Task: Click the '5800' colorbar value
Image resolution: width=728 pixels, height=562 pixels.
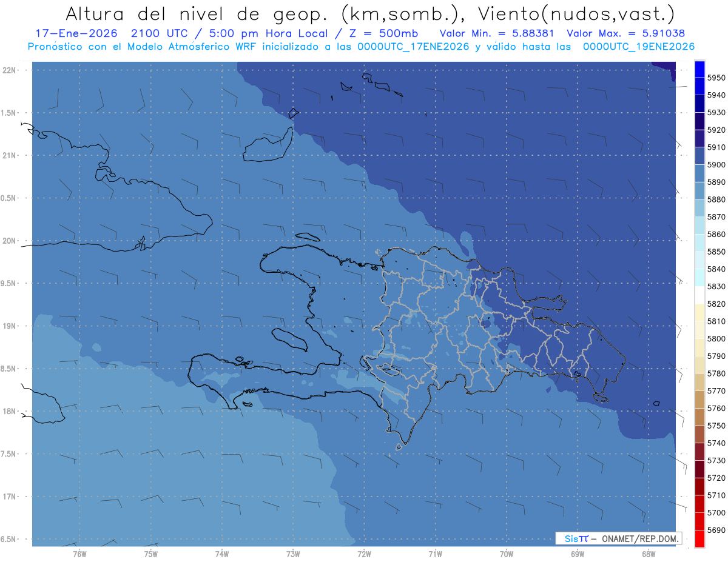Action: pyautogui.click(x=716, y=338)
